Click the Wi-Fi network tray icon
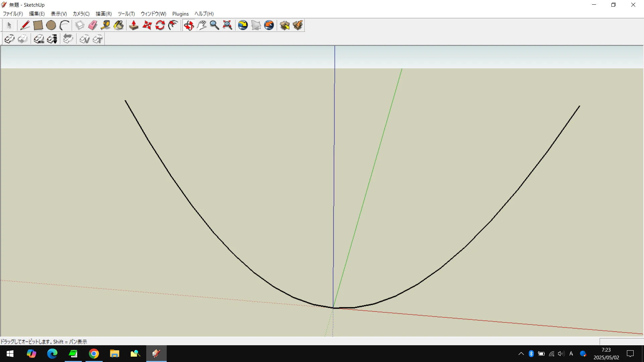 pos(552,354)
